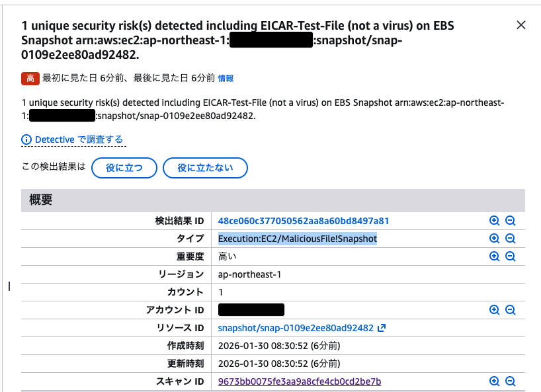Screen dimensions: 541x392
Task: Click the zoom-out exclude icon beside 検出結果 ID
Action: 510,221
